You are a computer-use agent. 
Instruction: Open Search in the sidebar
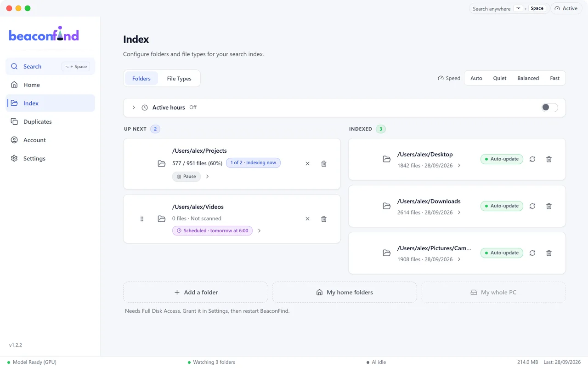click(51, 67)
